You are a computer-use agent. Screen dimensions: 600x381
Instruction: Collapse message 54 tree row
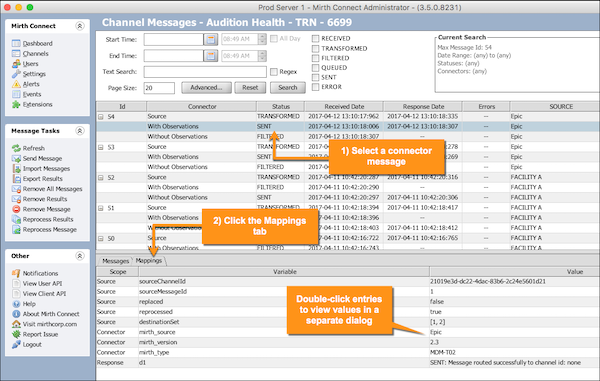101,117
